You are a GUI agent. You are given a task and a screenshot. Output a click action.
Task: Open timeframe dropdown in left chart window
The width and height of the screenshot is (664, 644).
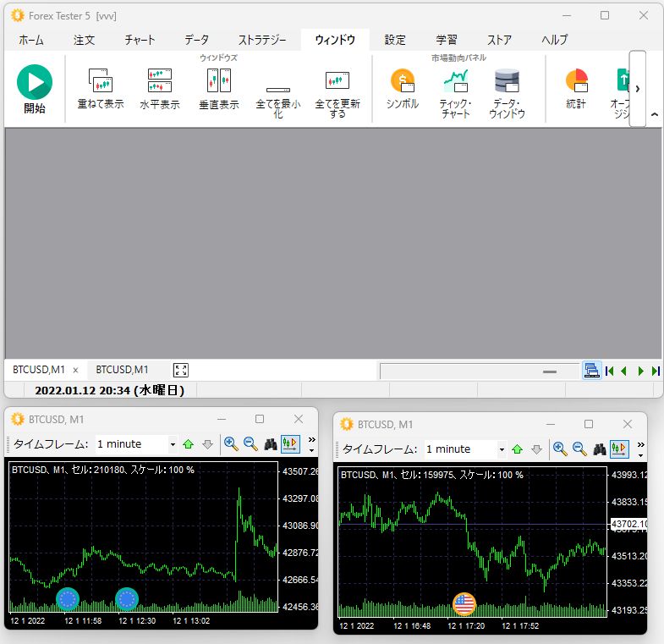(173, 444)
